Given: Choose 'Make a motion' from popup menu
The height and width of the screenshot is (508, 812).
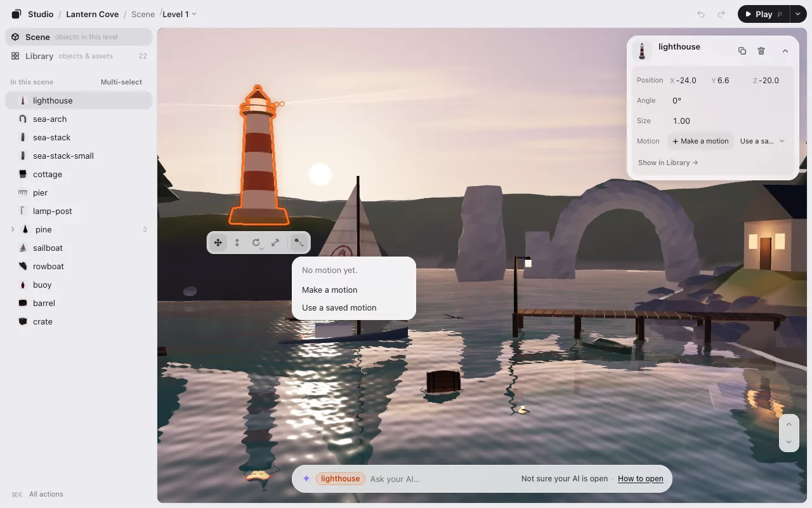Looking at the screenshot, I should click(354, 290).
